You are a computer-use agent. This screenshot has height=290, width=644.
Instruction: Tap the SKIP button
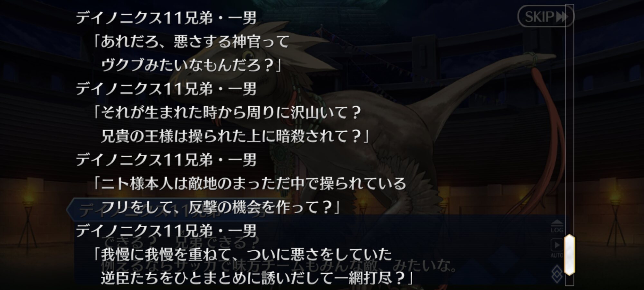tap(545, 16)
